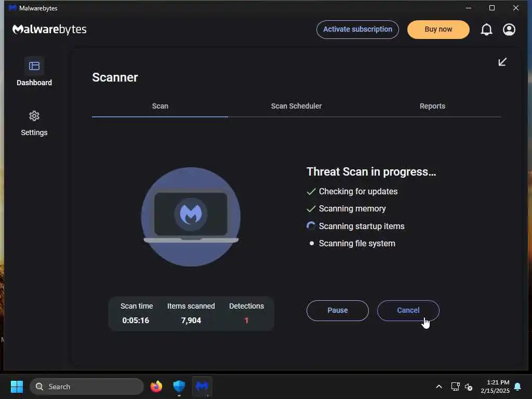Click the "Scanning file system" step
The image size is (532, 399).
click(357, 244)
